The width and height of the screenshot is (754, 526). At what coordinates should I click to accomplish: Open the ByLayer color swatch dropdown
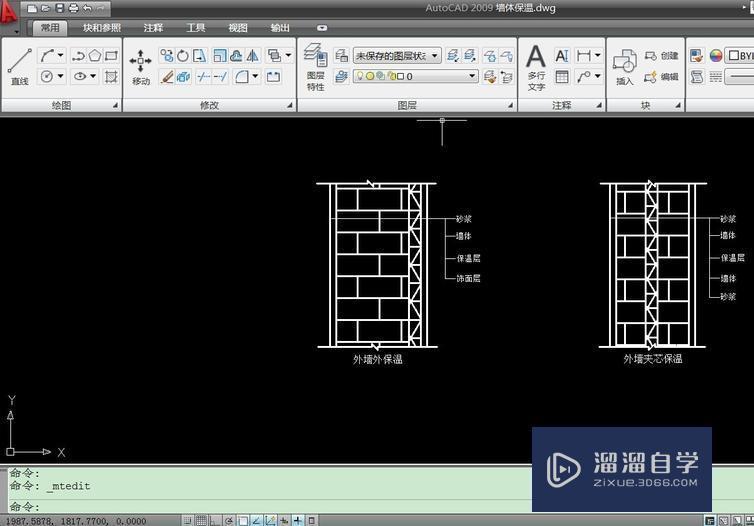click(740, 56)
